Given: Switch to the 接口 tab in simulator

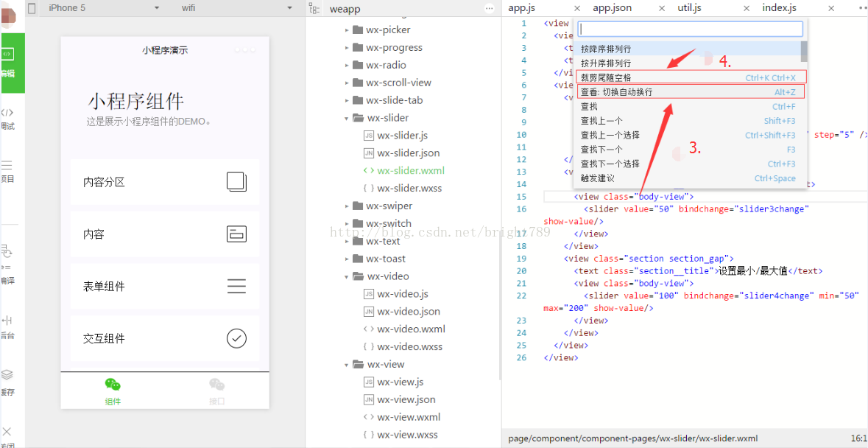Looking at the screenshot, I should 217,392.
